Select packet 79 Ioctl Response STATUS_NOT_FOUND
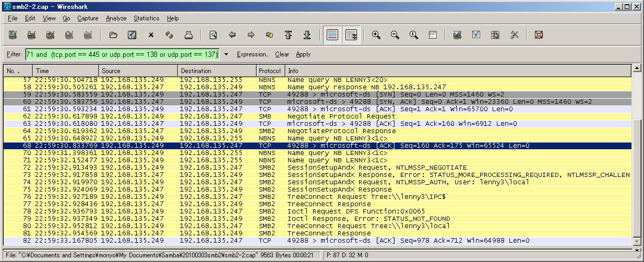Image resolution: width=644 pixels, height=262 pixels. [317, 219]
